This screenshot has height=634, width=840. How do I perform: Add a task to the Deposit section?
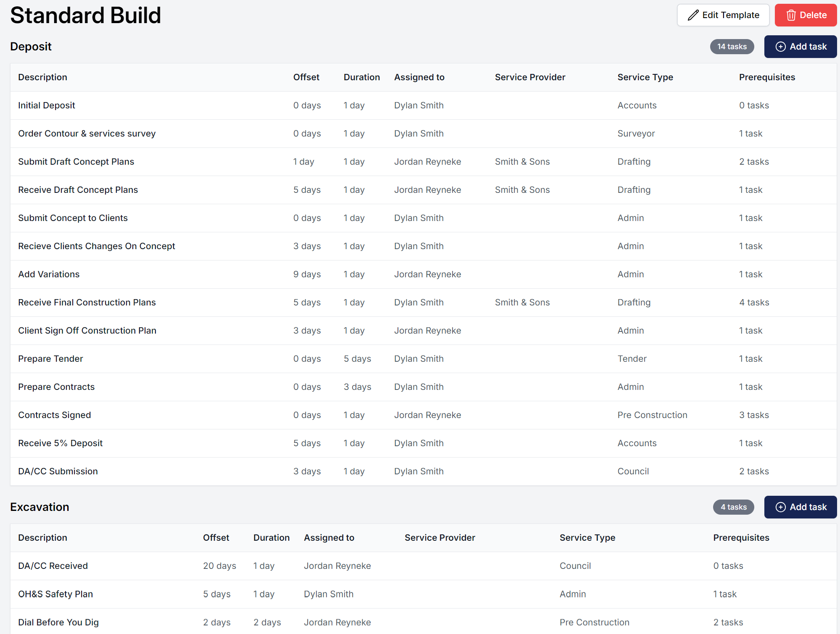point(800,46)
